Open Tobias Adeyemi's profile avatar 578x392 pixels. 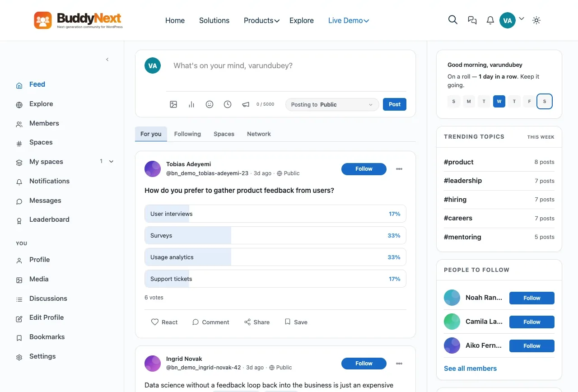(153, 169)
